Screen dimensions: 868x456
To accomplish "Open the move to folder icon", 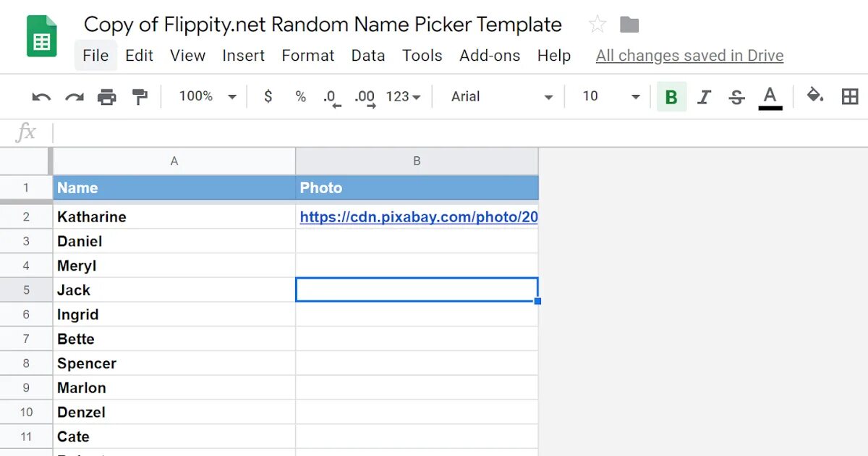I will (629, 25).
